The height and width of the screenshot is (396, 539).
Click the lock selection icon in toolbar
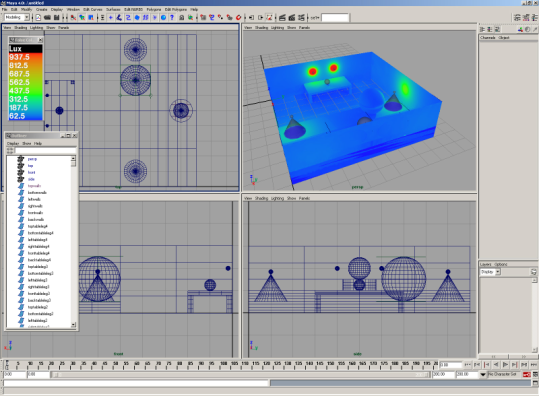point(182,18)
